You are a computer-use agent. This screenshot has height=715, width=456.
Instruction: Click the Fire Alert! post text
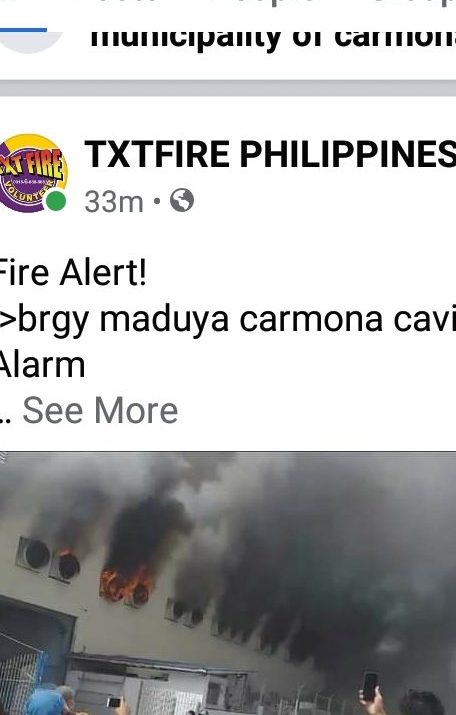click(x=72, y=273)
